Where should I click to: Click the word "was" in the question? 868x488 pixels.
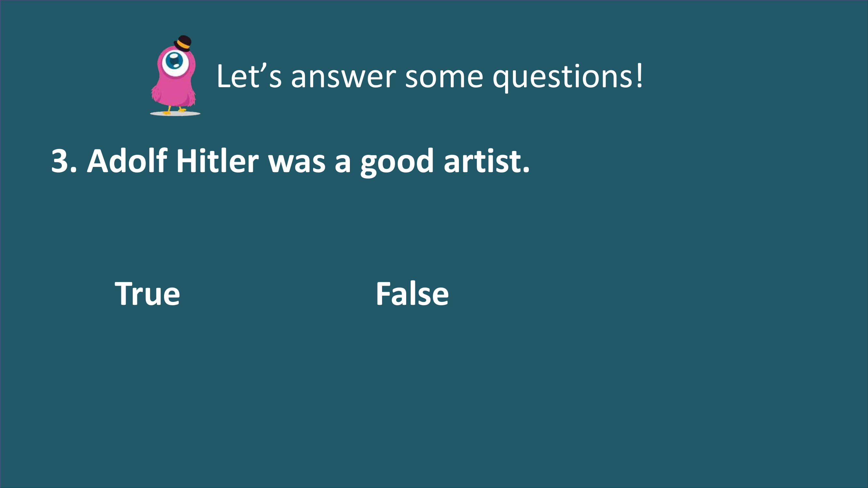pos(297,164)
